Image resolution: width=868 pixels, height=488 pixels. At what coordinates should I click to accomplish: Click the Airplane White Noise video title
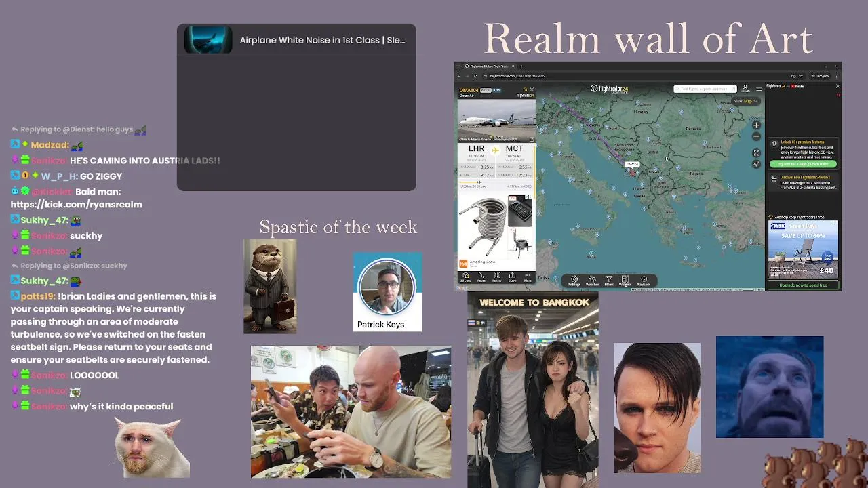coord(322,40)
